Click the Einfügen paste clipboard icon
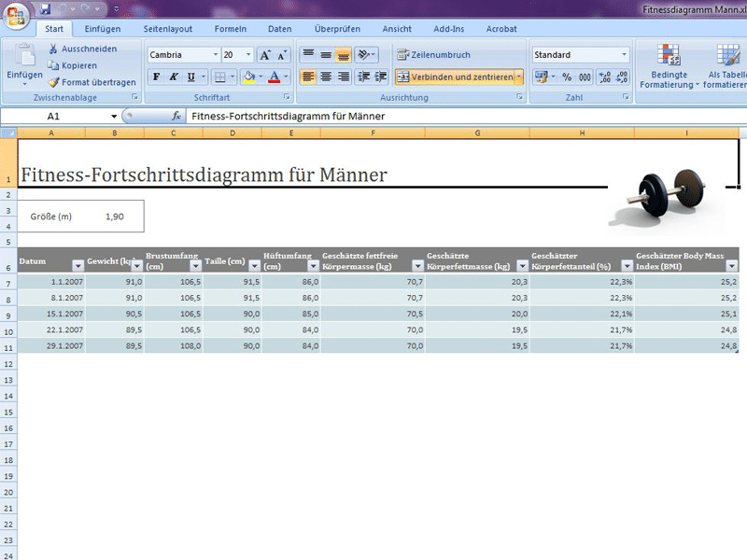747x560 pixels. (24, 55)
